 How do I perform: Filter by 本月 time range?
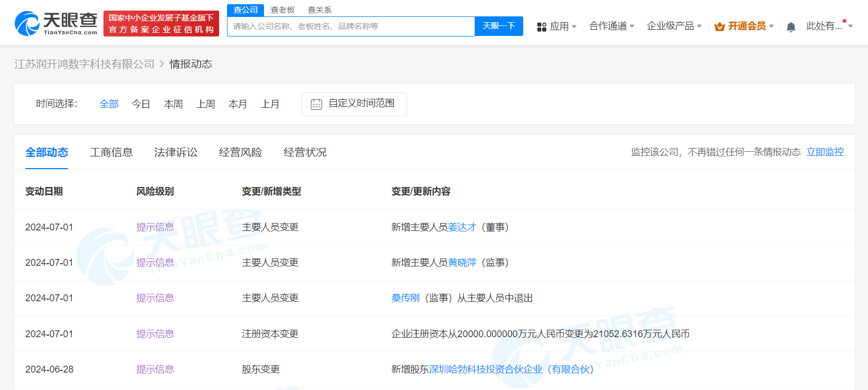tap(238, 104)
